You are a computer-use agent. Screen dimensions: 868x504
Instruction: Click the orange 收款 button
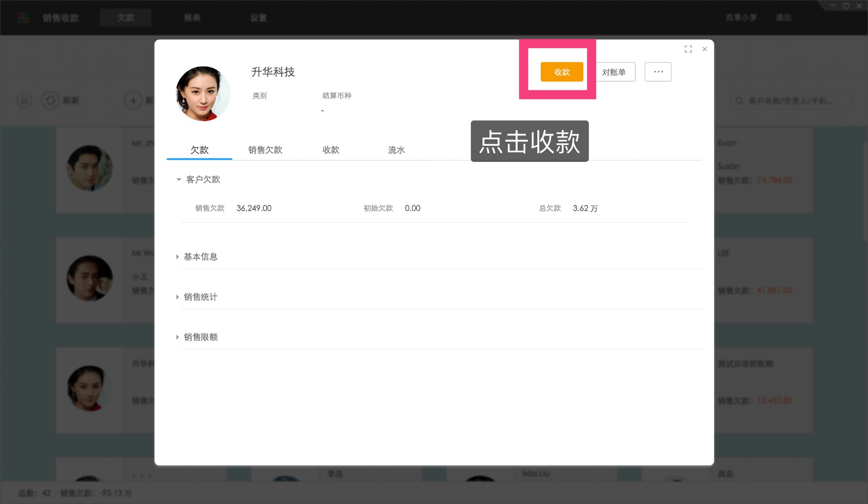coord(561,72)
